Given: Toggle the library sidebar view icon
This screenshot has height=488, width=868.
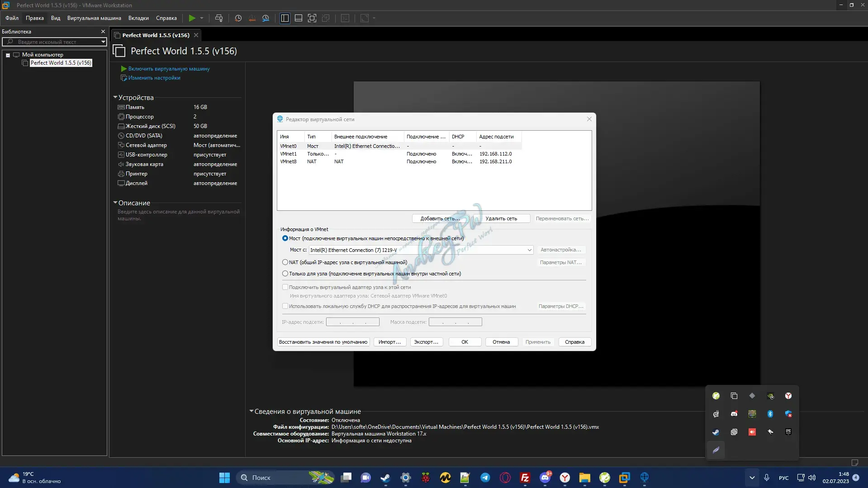Looking at the screenshot, I should [x=285, y=18].
